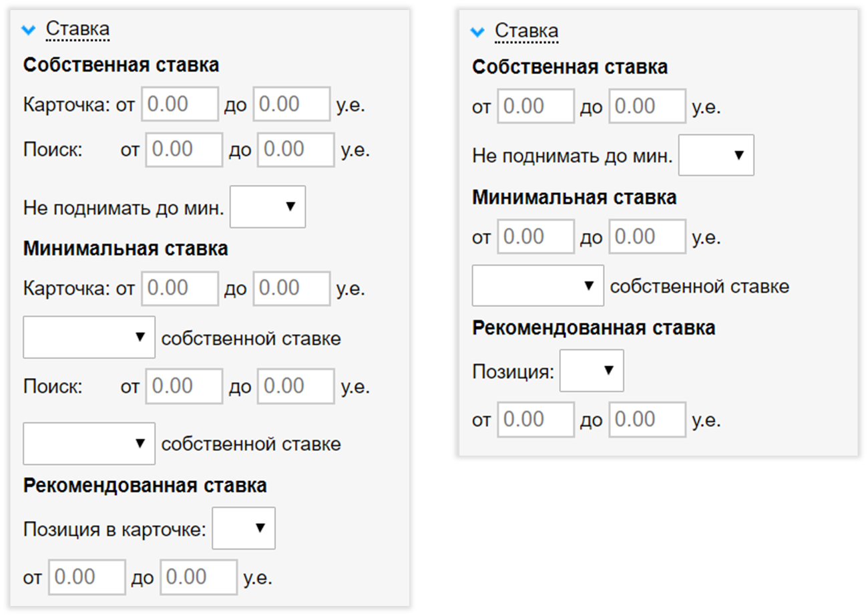Collapse the Ставка chevron in the right panel

tap(477, 31)
